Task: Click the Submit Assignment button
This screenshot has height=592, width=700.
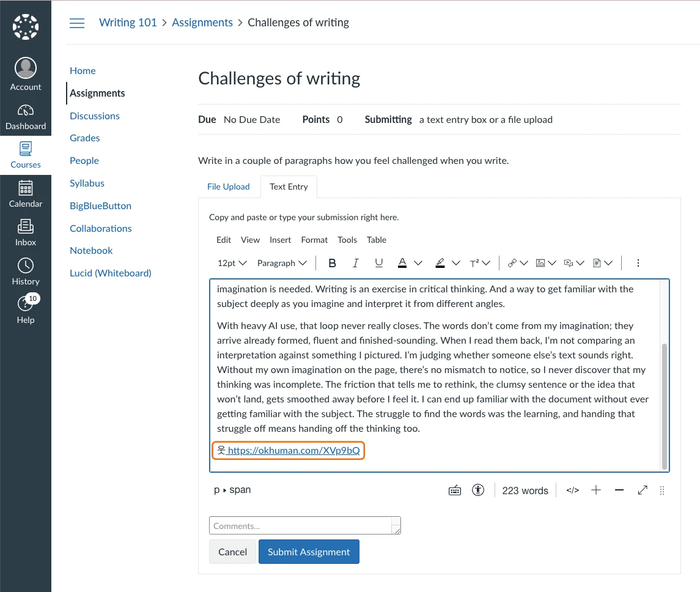Action: [x=309, y=552]
